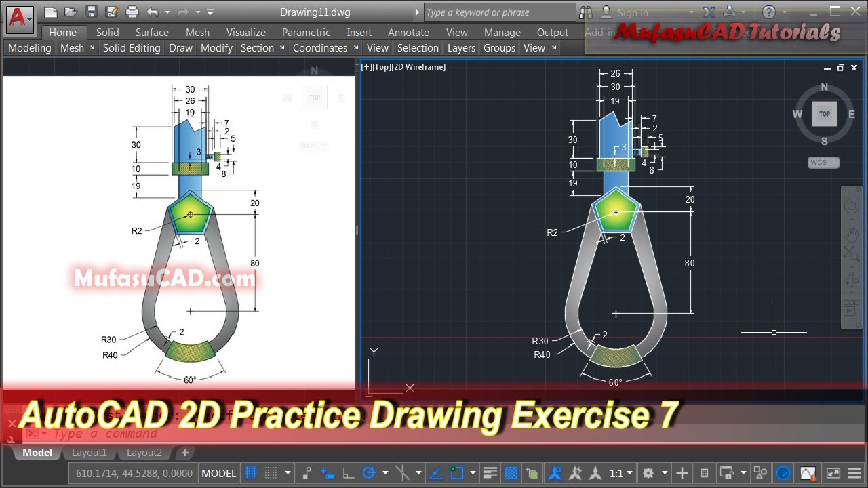Image resolution: width=868 pixels, height=488 pixels.
Task: Click the keyword search input field
Action: (500, 12)
